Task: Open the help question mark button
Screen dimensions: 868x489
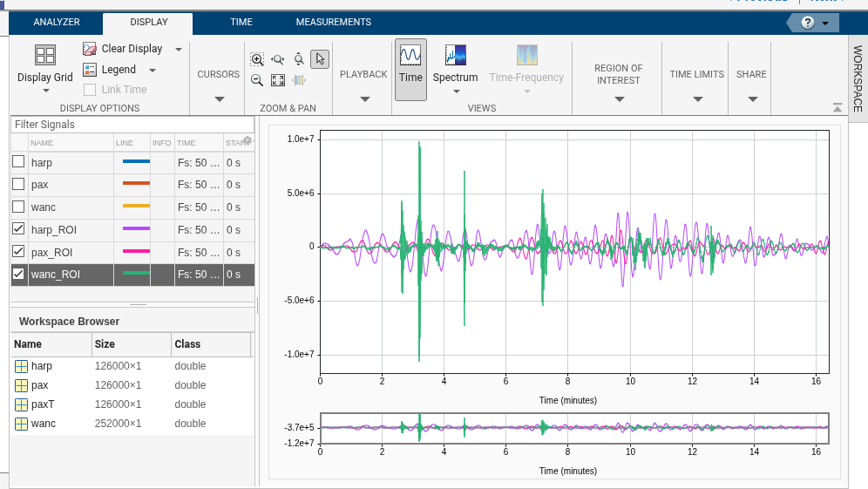Action: [808, 23]
